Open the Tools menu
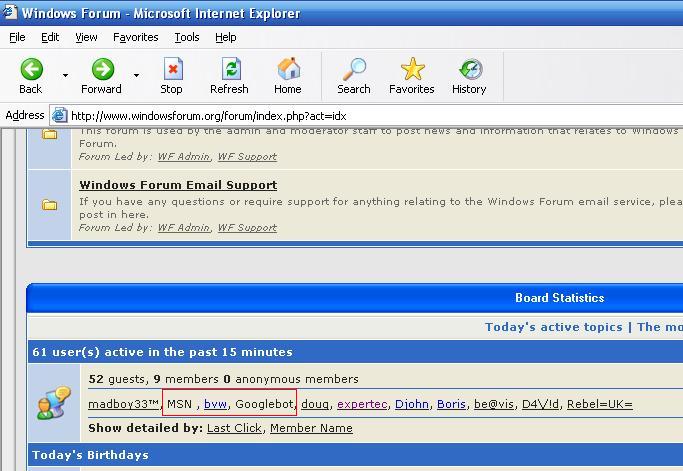Image resolution: width=683 pixels, height=471 pixels. (187, 37)
